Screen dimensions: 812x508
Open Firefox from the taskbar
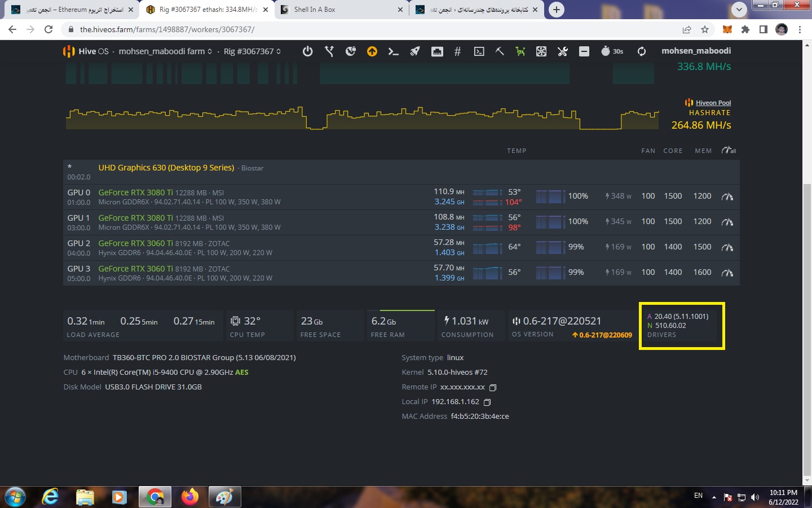coord(190,497)
